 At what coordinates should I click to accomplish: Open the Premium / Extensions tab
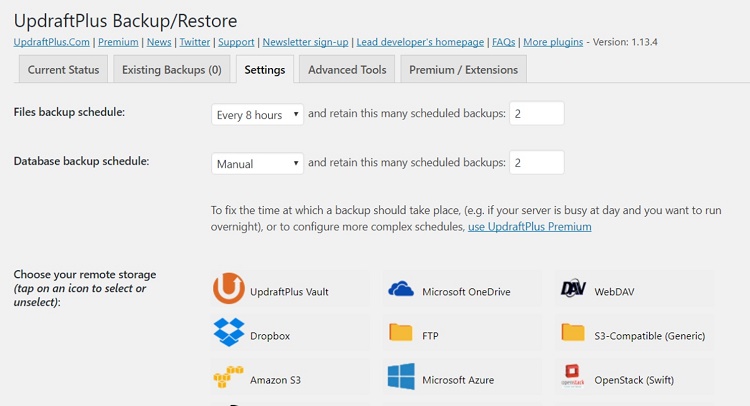[463, 70]
